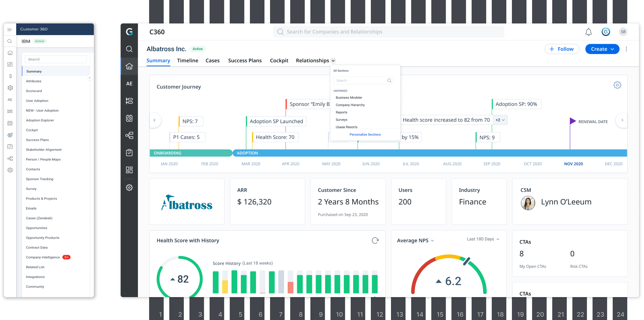Click the home icon in dark sidebar
644x320 pixels.
129,66
